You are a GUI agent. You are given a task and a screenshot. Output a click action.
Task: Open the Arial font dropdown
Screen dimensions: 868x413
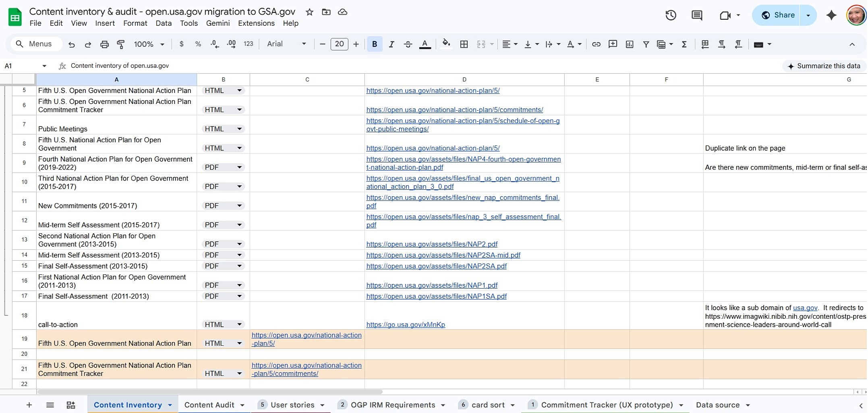tap(286, 44)
